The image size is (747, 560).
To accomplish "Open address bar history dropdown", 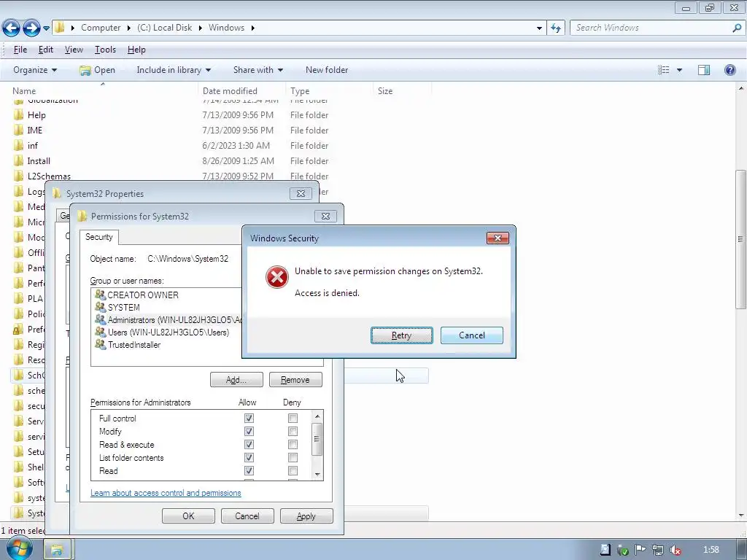I will pos(539,28).
